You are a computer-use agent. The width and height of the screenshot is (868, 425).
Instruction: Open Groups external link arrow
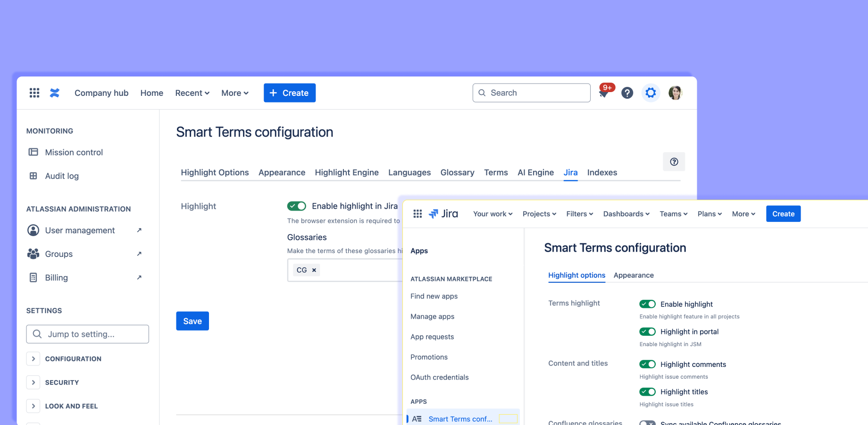(x=139, y=254)
